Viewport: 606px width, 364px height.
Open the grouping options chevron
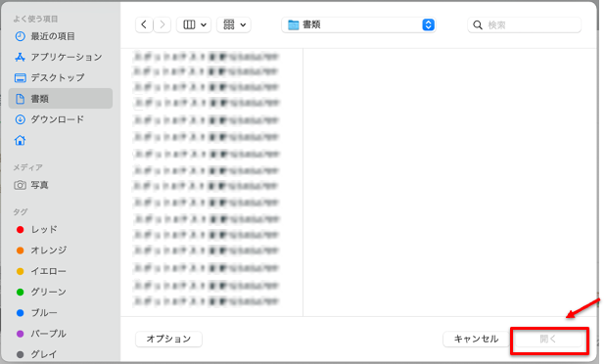coord(243,25)
